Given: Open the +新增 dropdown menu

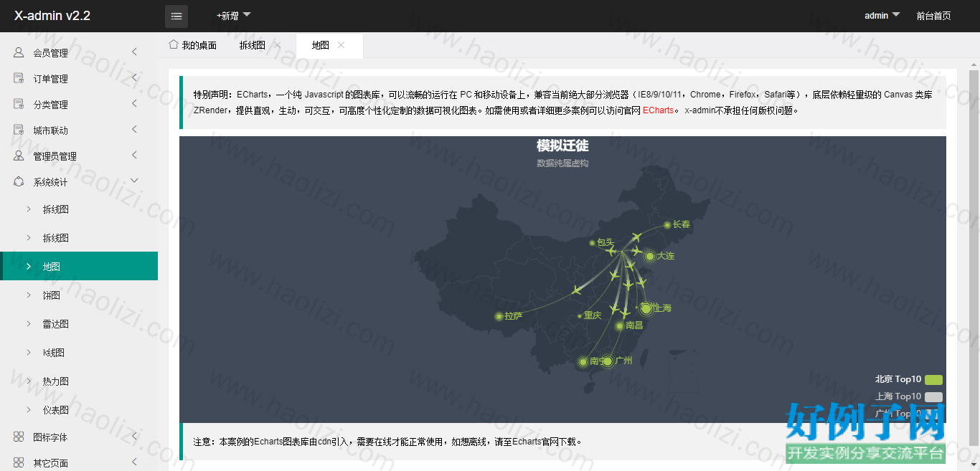Looking at the screenshot, I should (234, 16).
